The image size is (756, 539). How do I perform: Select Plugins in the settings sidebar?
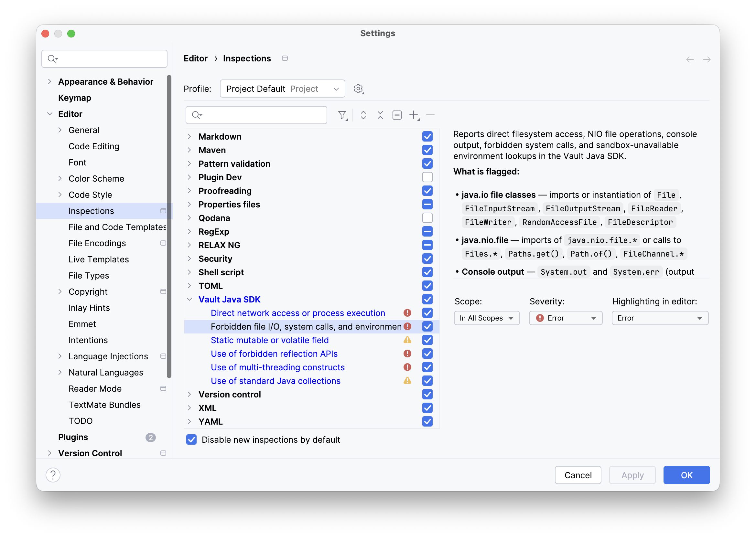[x=73, y=438]
